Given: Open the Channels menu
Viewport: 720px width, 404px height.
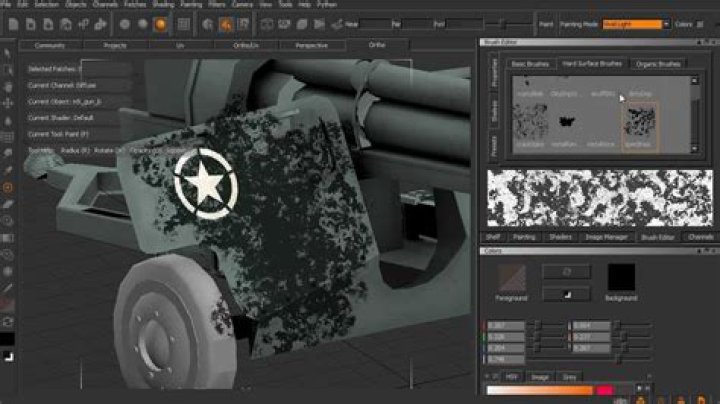Looking at the screenshot, I should tap(105, 4).
